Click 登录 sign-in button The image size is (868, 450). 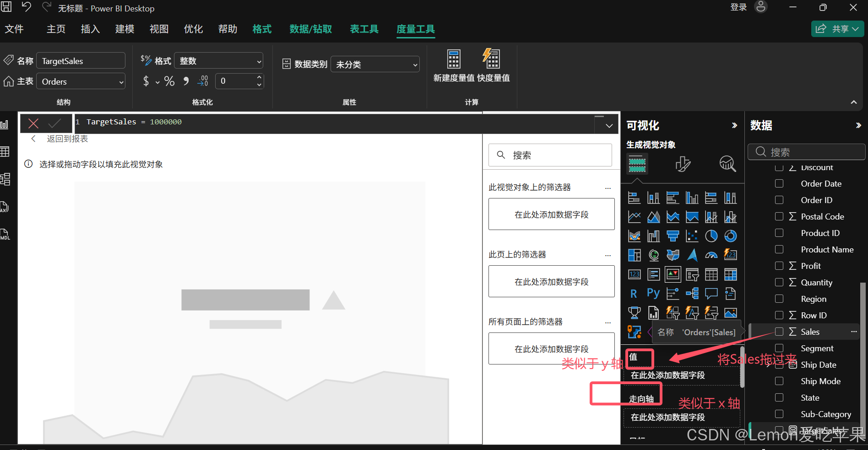738,7
